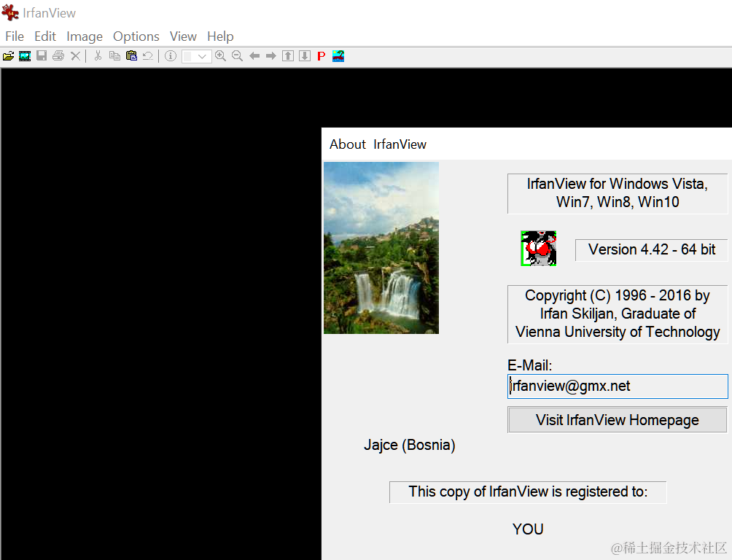Go to next image with right arrow
This screenshot has width=732, height=560.
point(271,56)
